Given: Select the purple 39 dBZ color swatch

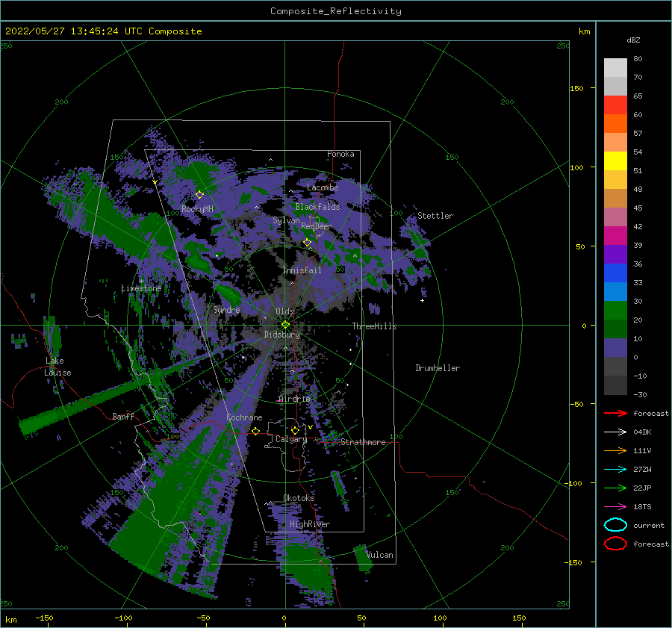Looking at the screenshot, I should (615, 254).
